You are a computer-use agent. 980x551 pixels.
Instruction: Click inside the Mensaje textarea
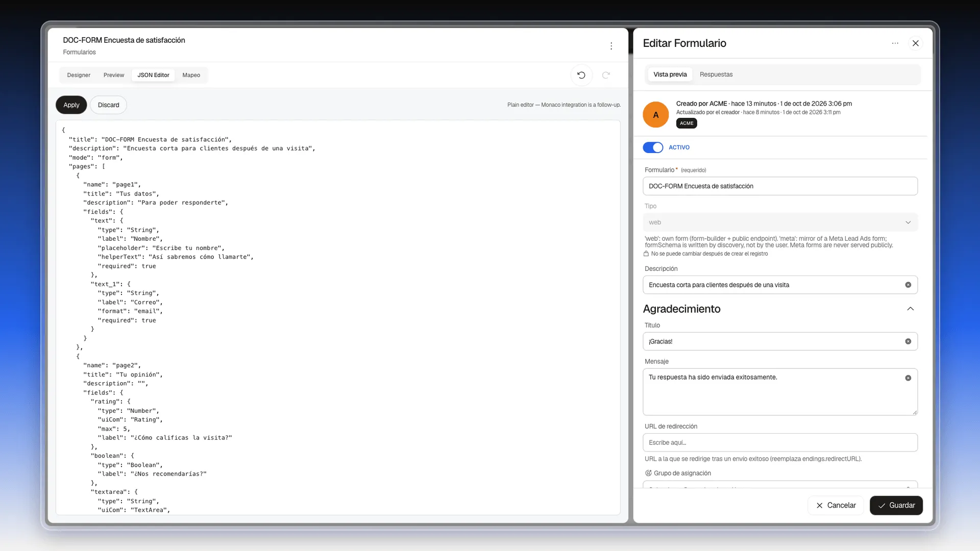[x=780, y=392]
